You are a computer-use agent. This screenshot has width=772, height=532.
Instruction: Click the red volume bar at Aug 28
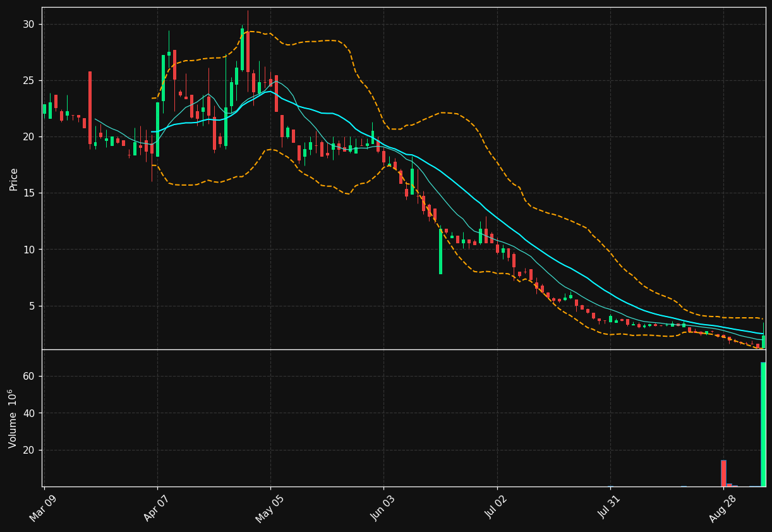coord(723,473)
